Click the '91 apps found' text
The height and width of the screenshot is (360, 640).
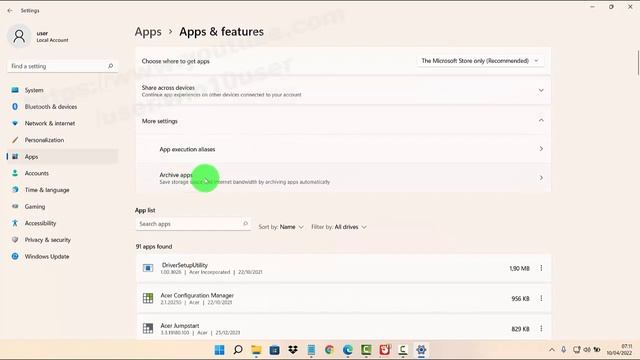pos(154,247)
